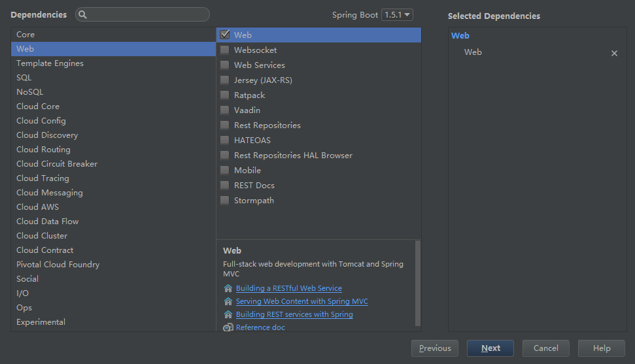Choose the Social category

point(113,278)
